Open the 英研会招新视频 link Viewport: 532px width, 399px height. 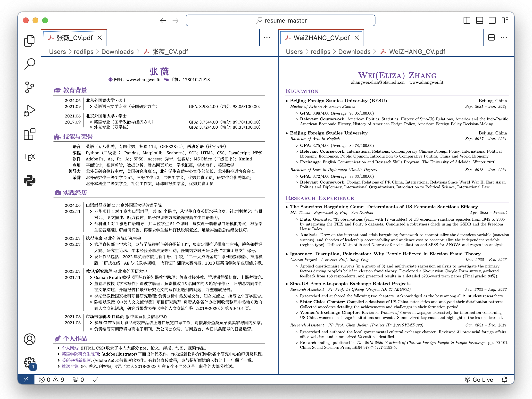click(x=76, y=360)
